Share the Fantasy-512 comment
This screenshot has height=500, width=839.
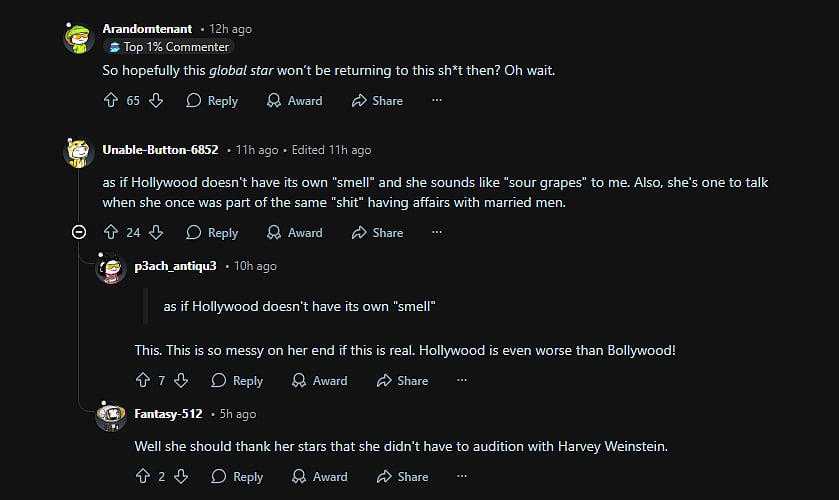point(401,476)
